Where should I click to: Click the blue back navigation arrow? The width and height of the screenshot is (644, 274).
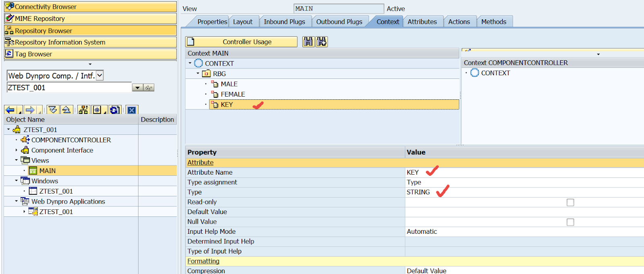[10, 110]
